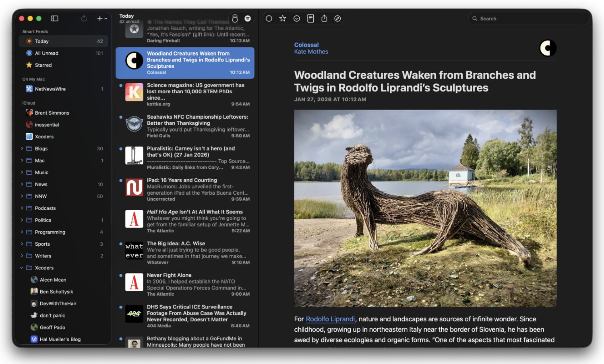Screen dimensions: 604x364
Task: Open the NetNewsWire feed in sidebar
Action: click(x=50, y=89)
